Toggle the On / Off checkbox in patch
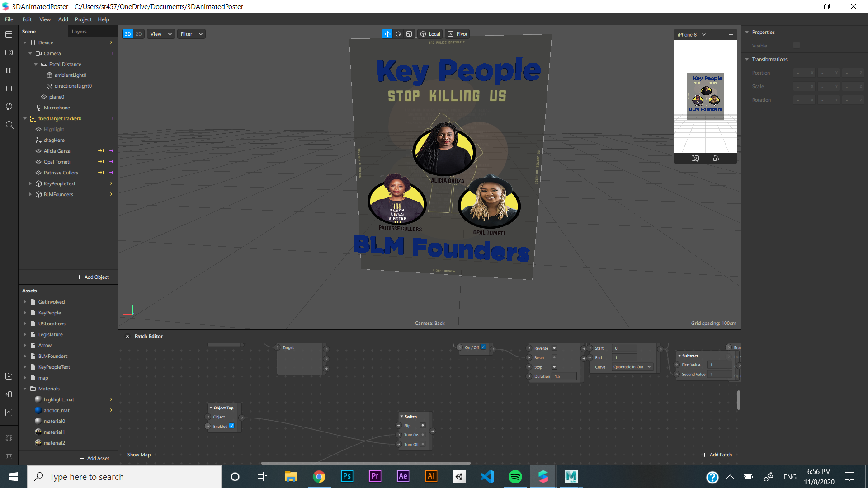 483,347
